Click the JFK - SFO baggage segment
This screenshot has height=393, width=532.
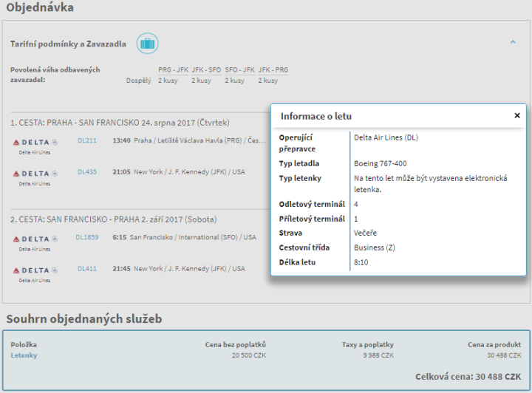pyautogui.click(x=205, y=70)
